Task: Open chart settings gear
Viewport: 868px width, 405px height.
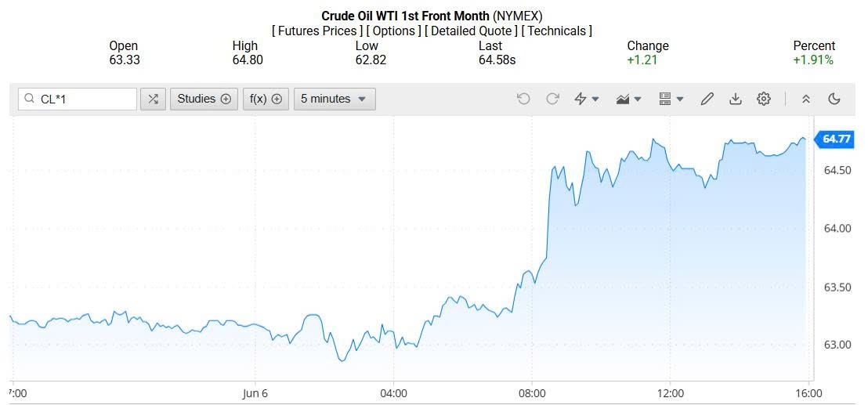Action: [764, 99]
